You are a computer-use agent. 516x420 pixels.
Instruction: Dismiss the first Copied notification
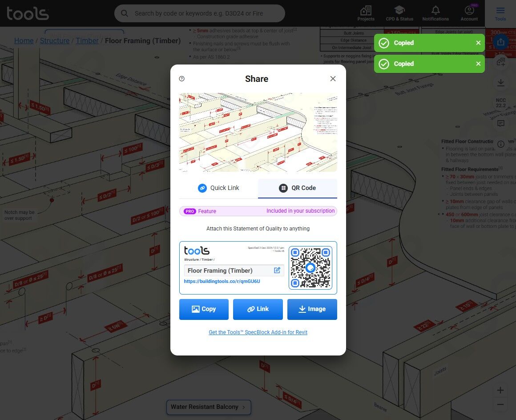478,43
